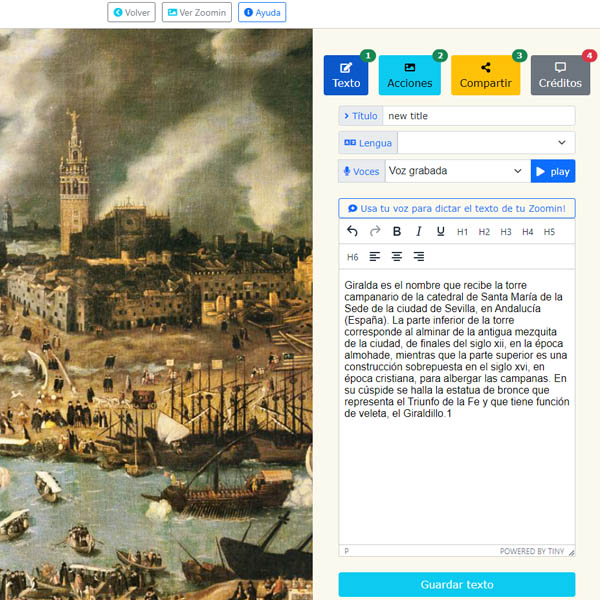Click the Lengua language label icon
The image size is (600, 600).
(350, 143)
